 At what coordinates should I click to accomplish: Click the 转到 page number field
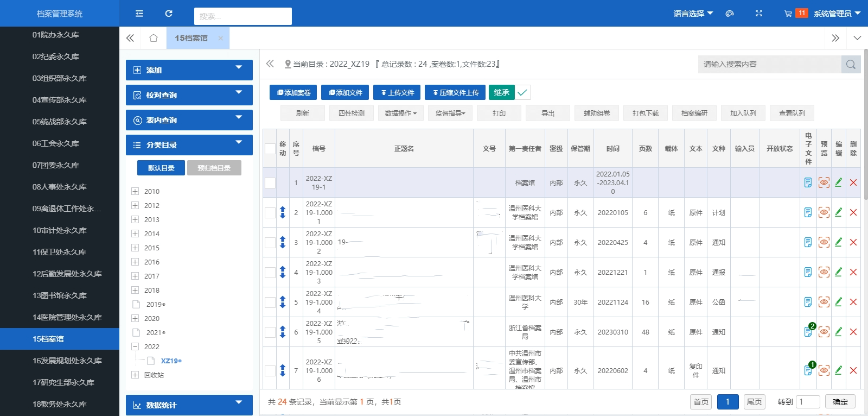[807, 402]
